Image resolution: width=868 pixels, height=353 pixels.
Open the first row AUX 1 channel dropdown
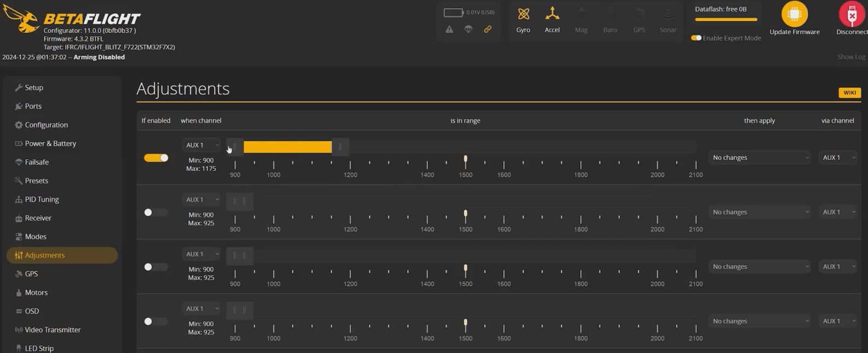(x=201, y=145)
